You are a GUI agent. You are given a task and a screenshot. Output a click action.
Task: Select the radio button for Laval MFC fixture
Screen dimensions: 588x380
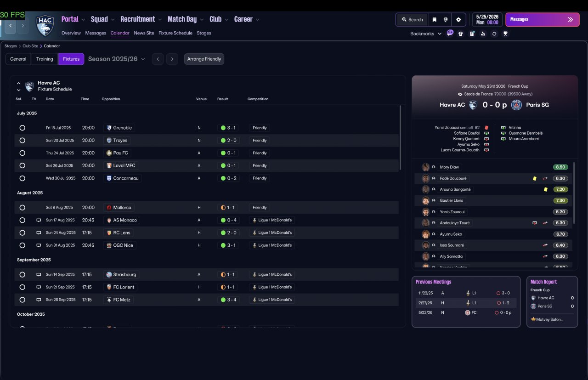click(x=22, y=165)
